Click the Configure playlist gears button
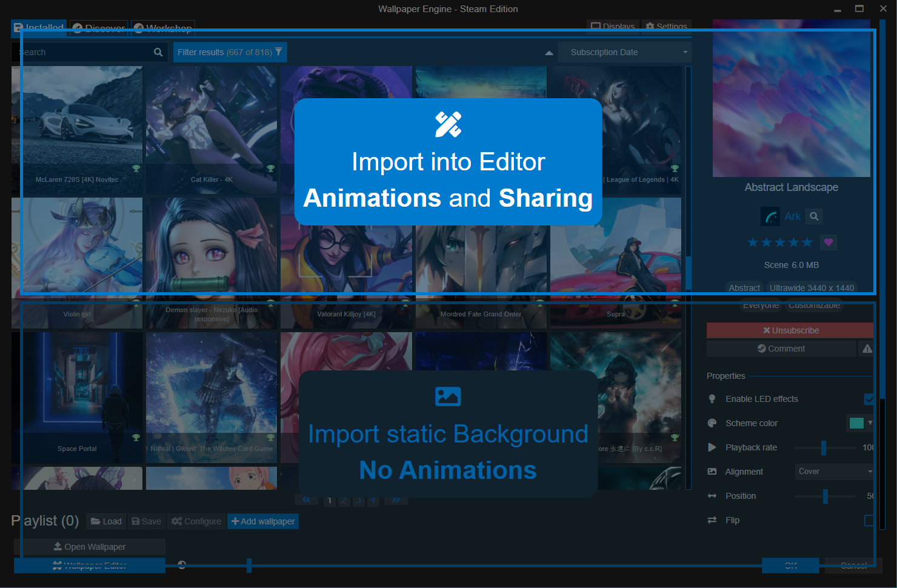897x588 pixels. tap(196, 521)
